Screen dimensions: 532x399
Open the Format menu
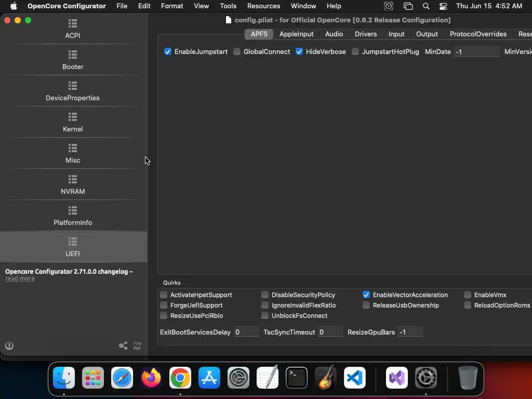tap(172, 6)
